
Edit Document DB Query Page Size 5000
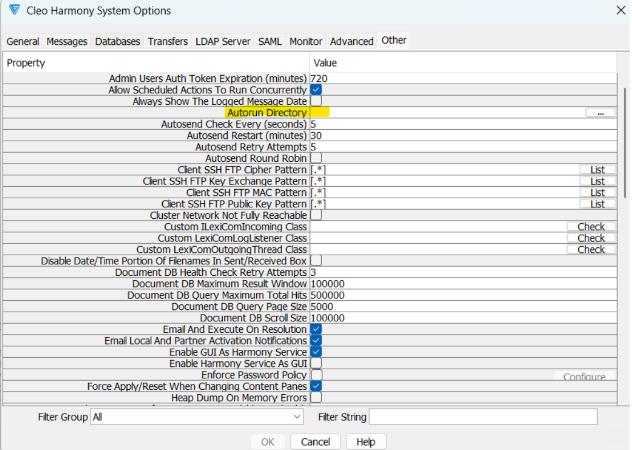pos(463,306)
